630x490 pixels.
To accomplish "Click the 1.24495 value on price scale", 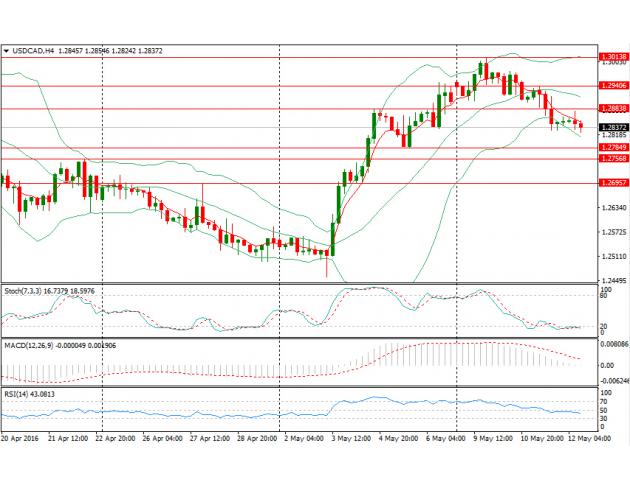I will [614, 279].
